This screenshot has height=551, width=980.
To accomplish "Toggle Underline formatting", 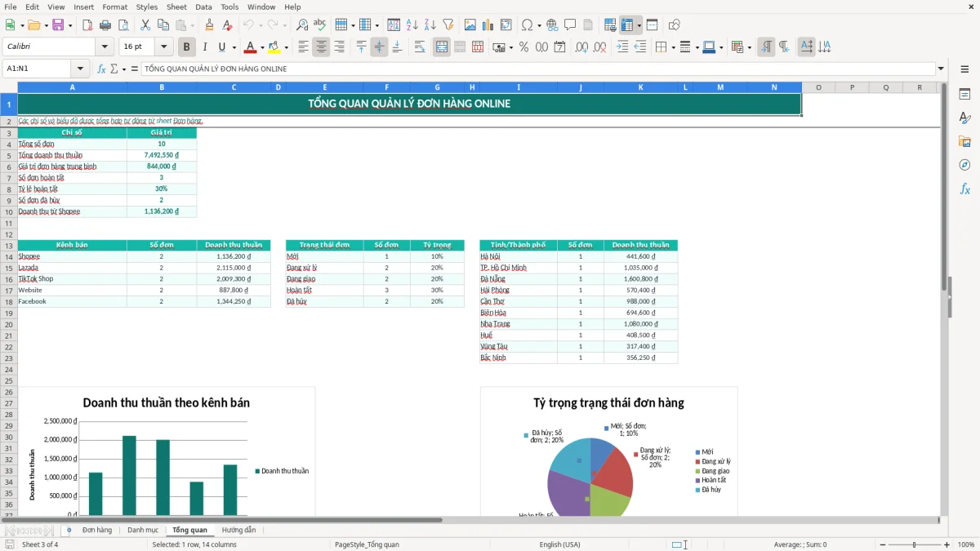I will click(221, 47).
